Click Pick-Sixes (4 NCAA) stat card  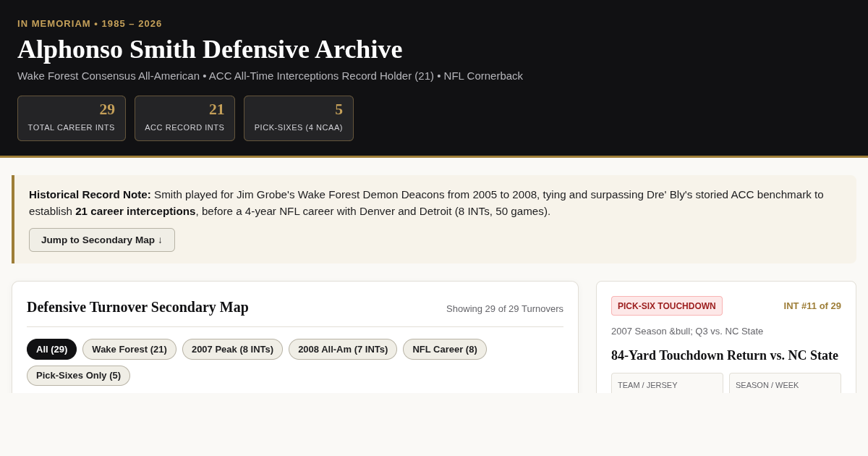[x=299, y=118]
